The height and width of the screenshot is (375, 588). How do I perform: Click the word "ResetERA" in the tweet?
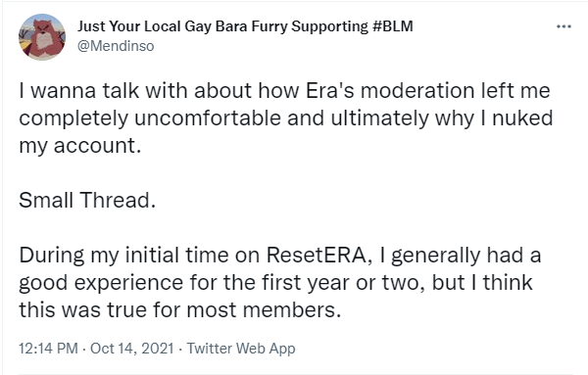[x=317, y=256]
